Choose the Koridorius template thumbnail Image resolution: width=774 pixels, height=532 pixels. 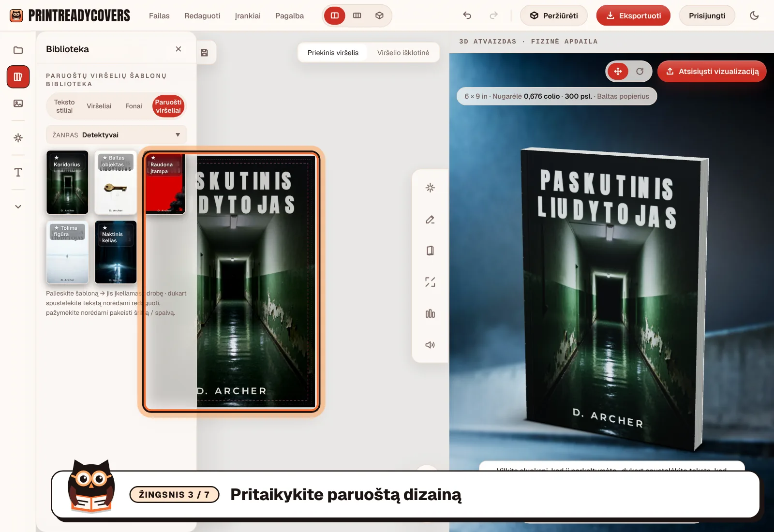(67, 182)
